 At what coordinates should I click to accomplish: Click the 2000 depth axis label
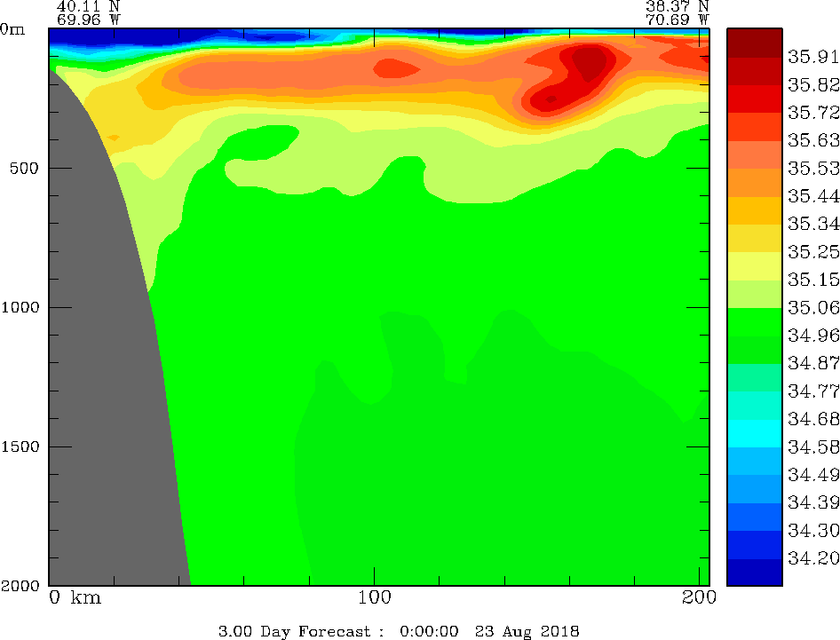(x=20, y=586)
